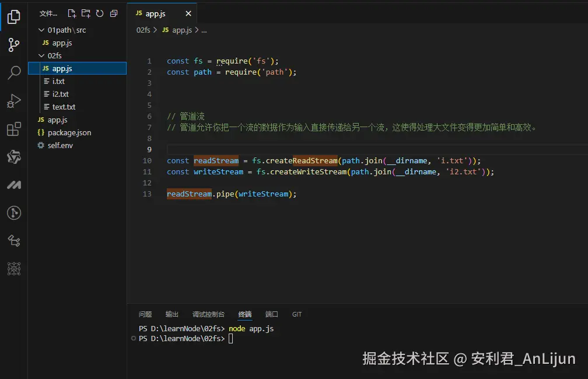Open the i2.txt file
This screenshot has height=379, width=588.
pos(77,94)
